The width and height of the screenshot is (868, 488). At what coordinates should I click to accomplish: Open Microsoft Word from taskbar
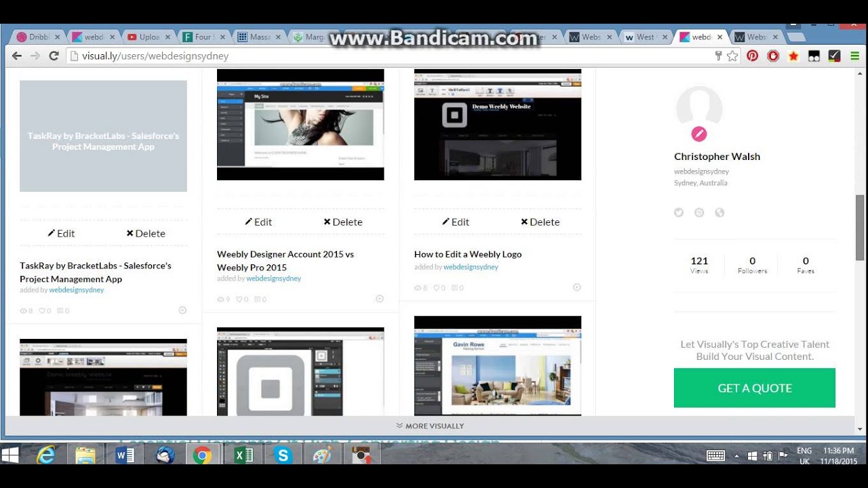click(125, 455)
